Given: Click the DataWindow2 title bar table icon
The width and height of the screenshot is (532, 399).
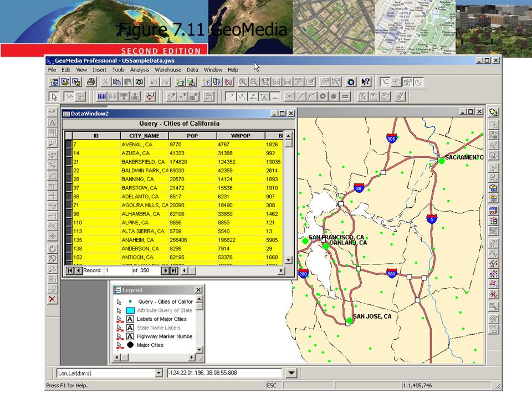Looking at the screenshot, I should click(x=66, y=114).
